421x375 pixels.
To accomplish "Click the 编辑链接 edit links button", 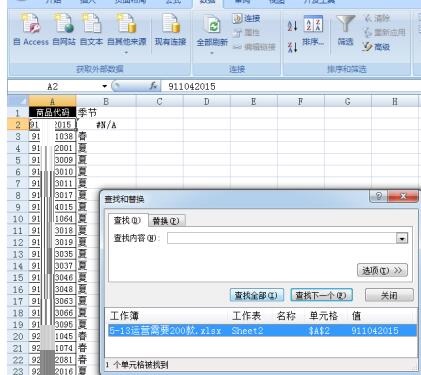I will [x=254, y=47].
